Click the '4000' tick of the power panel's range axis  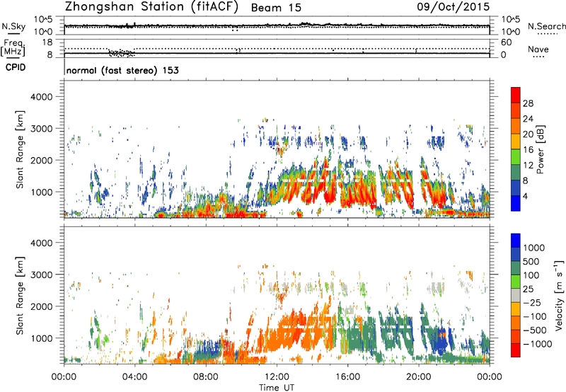point(42,97)
